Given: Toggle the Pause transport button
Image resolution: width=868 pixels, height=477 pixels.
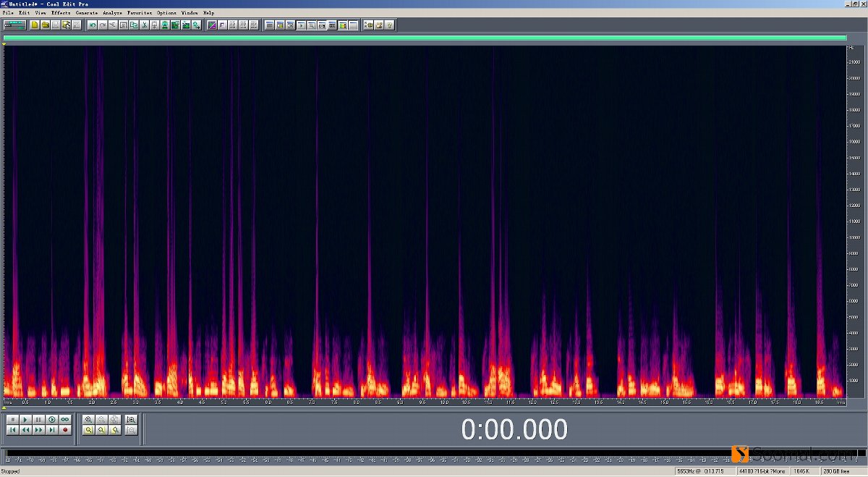Looking at the screenshot, I should [x=38, y=420].
